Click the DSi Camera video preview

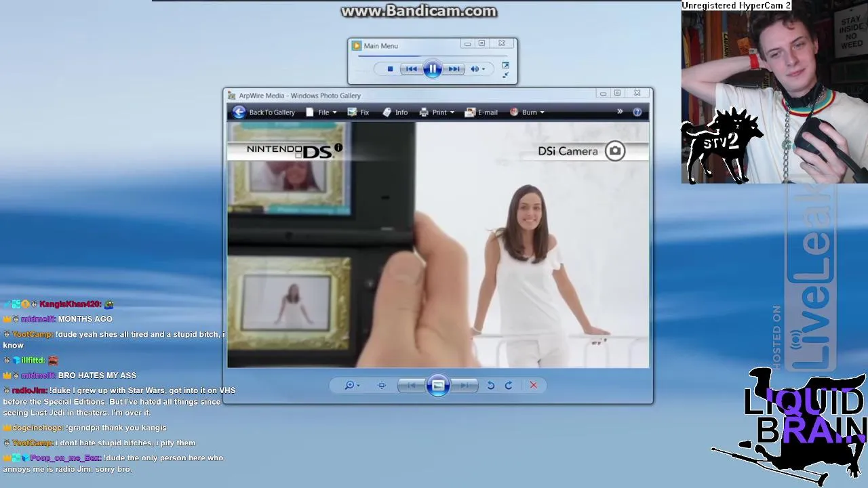click(438, 245)
